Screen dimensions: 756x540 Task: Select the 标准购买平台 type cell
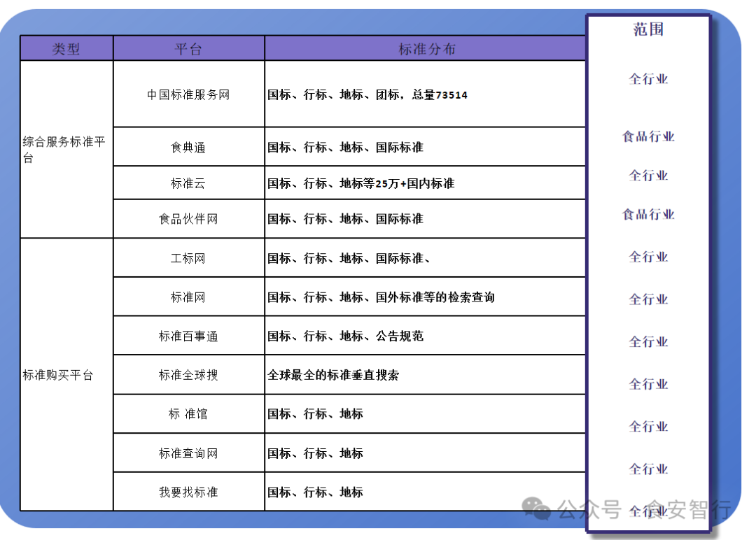[x=66, y=375]
